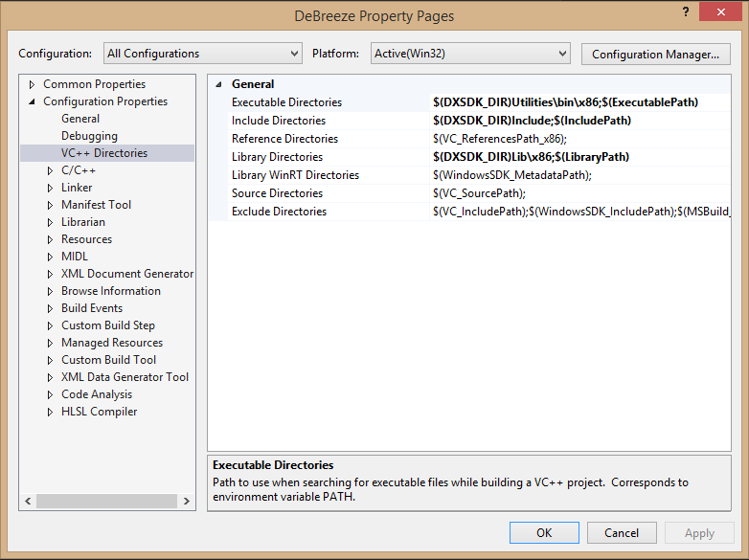The width and height of the screenshot is (749, 560).
Task: Click the Library Directories value field
Action: point(575,157)
